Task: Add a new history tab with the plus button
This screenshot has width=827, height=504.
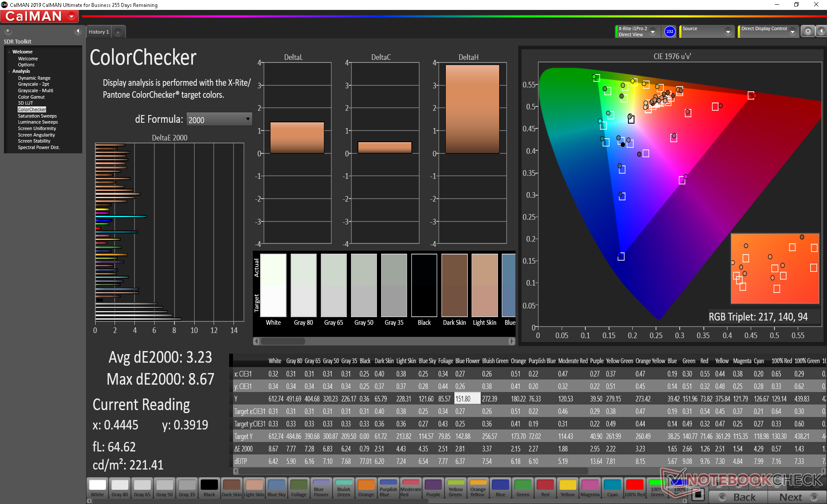Action: click(x=118, y=32)
